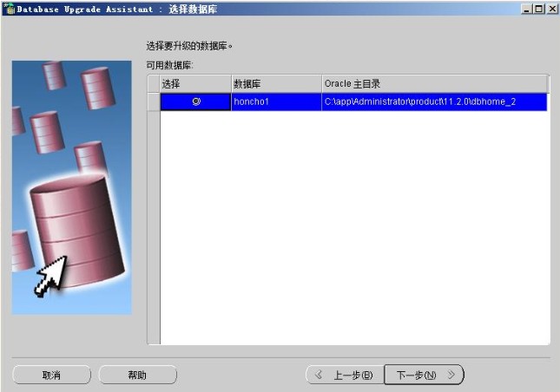Proceed with the 下一步(N) button
Image resolution: width=560 pixels, height=392 pixels.
pos(424,375)
